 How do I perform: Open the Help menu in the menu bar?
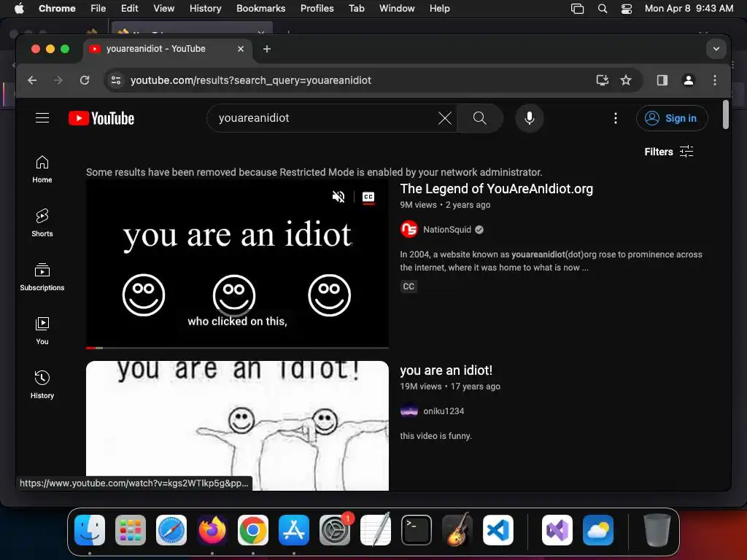pos(439,8)
